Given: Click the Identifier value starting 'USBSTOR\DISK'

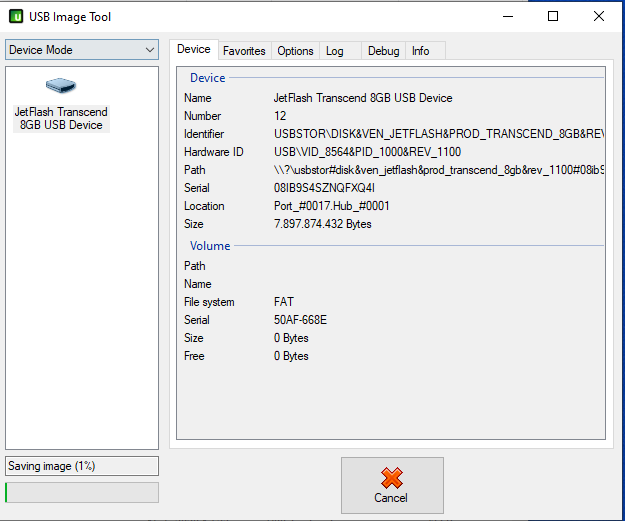Looking at the screenshot, I should click(x=438, y=134).
